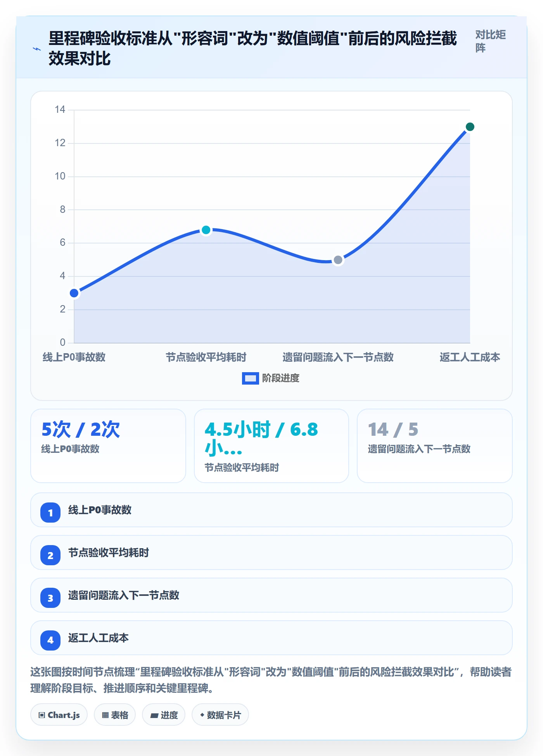543x756 pixels.
Task: Select the 返工人工成本 list row text
Action: pos(99,638)
